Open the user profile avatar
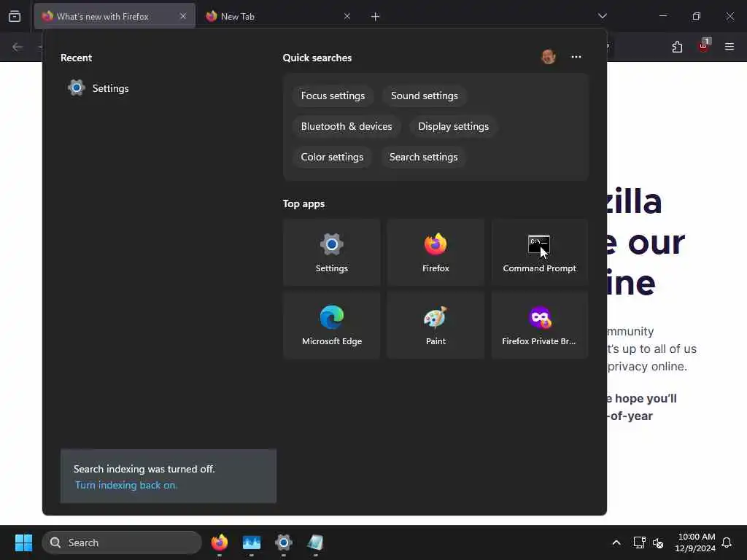The width and height of the screenshot is (747, 560). click(x=549, y=57)
